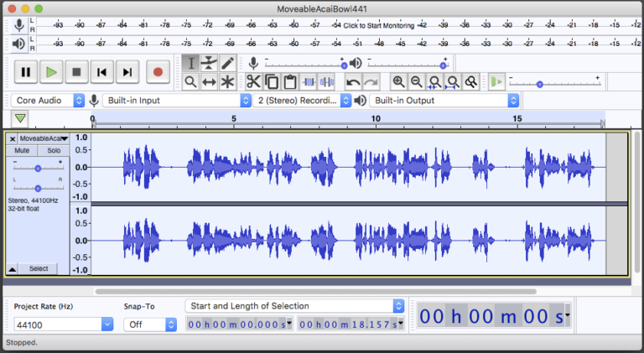The width and height of the screenshot is (644, 353).
Task: Adjust the playback volume slider
Action: (x=408, y=65)
